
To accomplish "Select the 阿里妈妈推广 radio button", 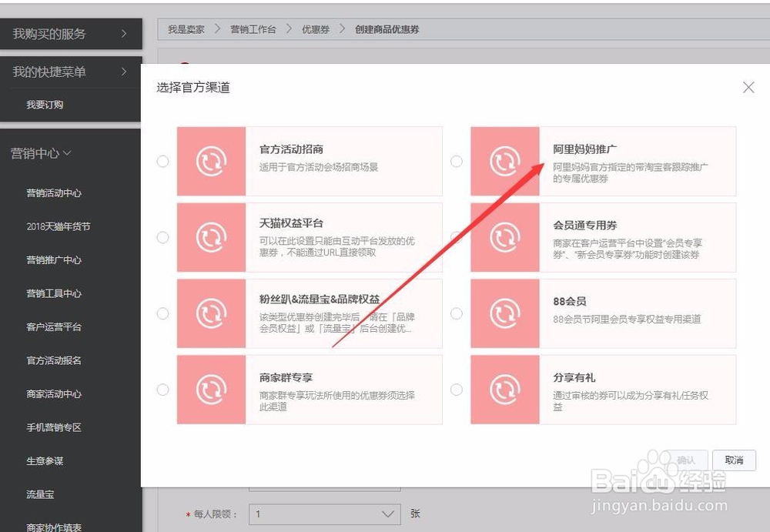I will pos(456,161).
